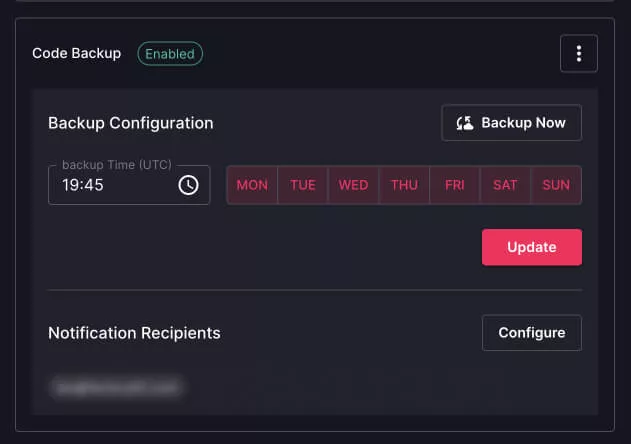
Task: Open Configure for notification recipients
Action: pyautogui.click(x=532, y=333)
